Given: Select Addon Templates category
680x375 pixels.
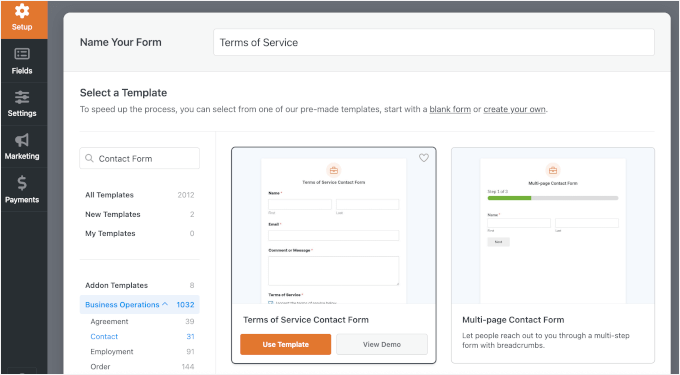Looking at the screenshot, I should pyautogui.click(x=140, y=285).
